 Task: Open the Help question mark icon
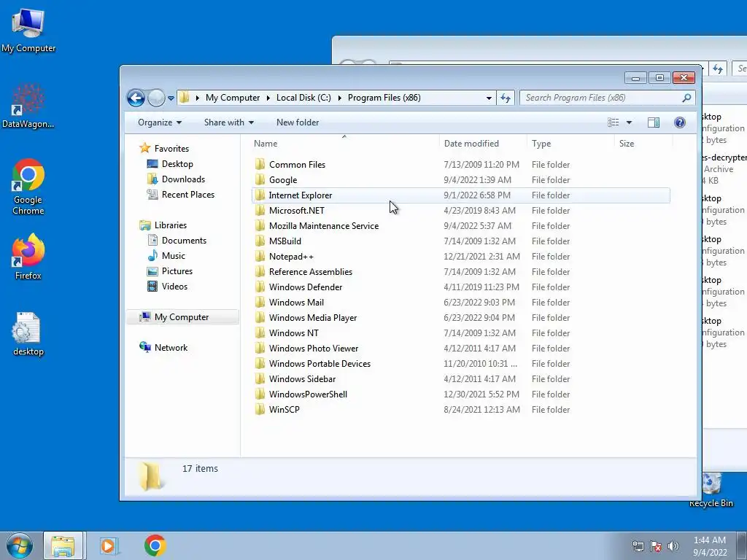point(680,122)
